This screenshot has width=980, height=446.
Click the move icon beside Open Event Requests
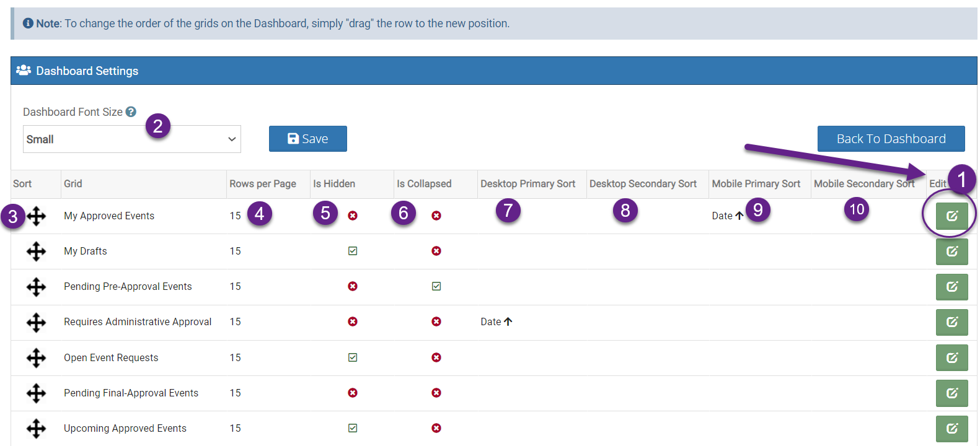36,358
